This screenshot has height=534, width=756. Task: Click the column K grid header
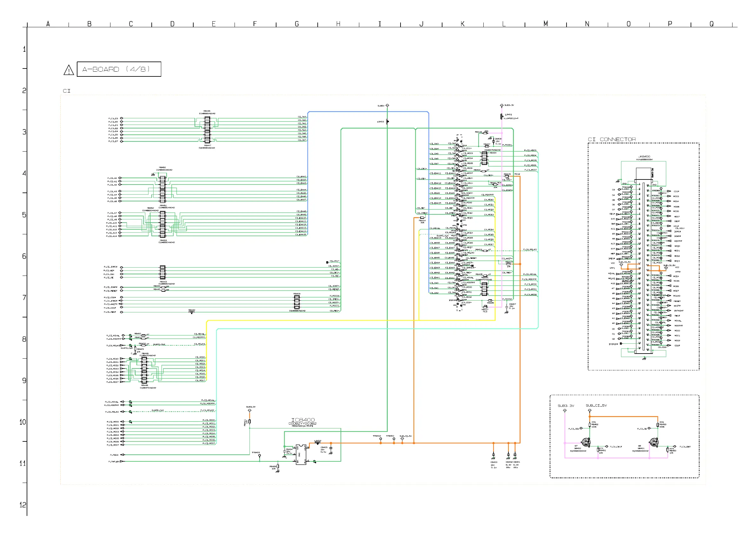[x=462, y=24]
